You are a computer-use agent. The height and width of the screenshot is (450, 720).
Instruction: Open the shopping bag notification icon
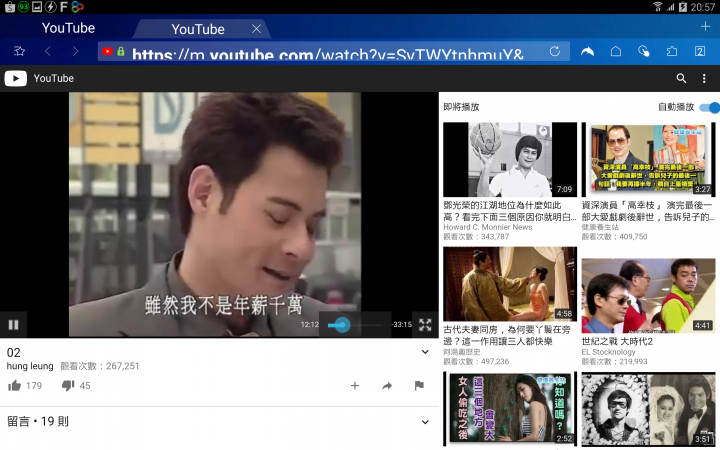tap(10, 6)
